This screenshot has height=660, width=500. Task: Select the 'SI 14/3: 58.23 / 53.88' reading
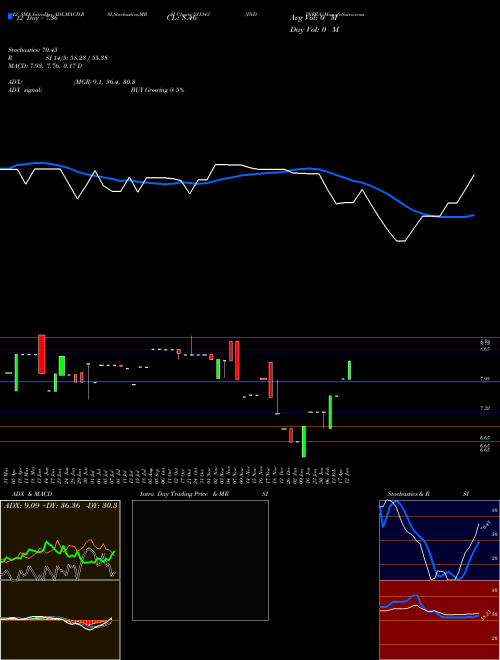click(x=76, y=58)
